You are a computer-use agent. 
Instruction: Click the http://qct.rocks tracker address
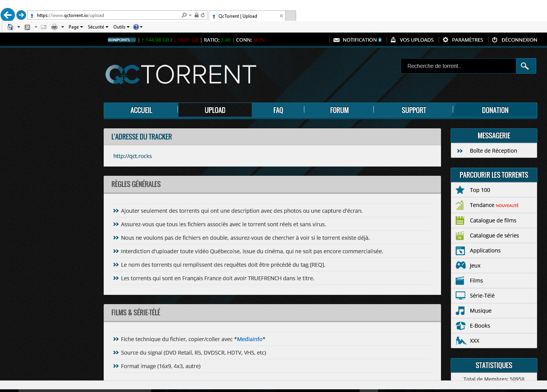pyautogui.click(x=133, y=156)
